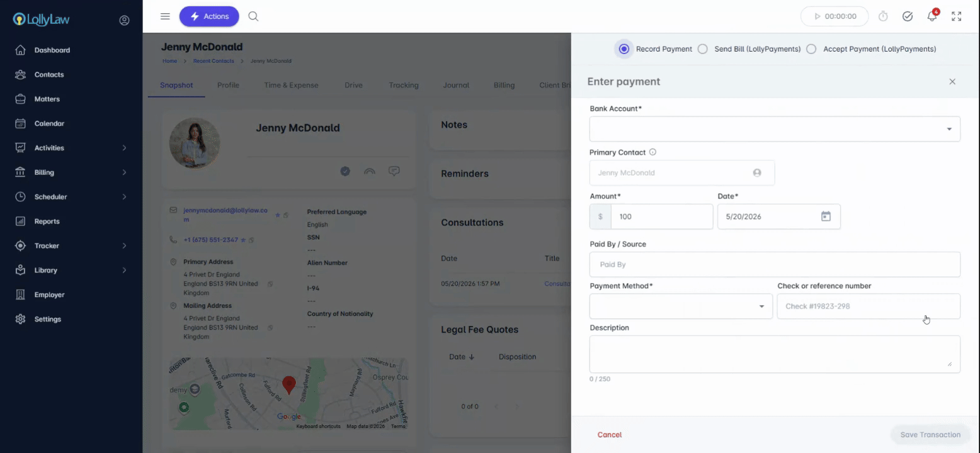Screen dimensions: 980x453
Task: Click the stopwatch timer icon
Action: [x=883, y=16]
